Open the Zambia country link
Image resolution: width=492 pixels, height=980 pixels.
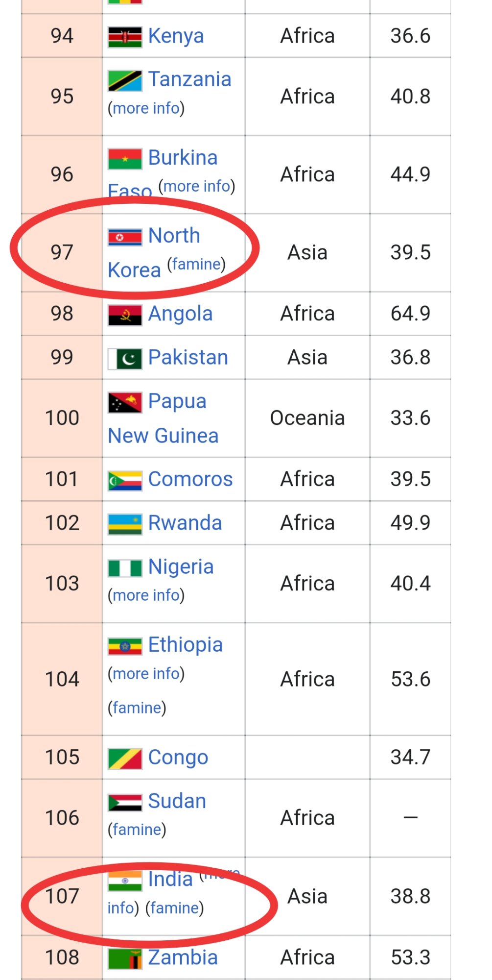(x=183, y=957)
